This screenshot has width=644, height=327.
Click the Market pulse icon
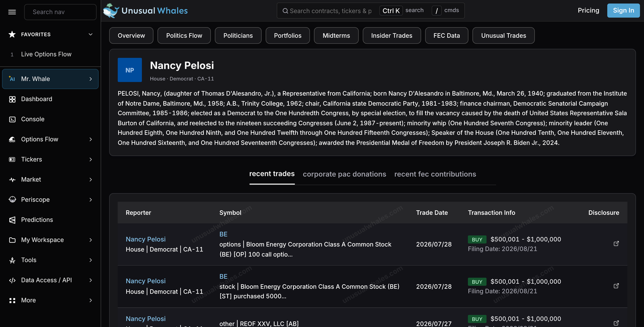tap(12, 180)
